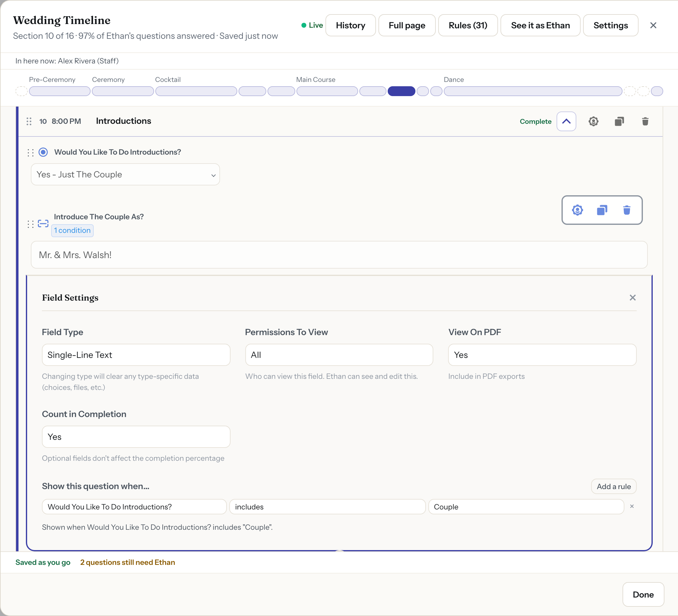Screen dimensions: 678x616
Task: Remove the Couple condition rule
Action: (x=631, y=506)
